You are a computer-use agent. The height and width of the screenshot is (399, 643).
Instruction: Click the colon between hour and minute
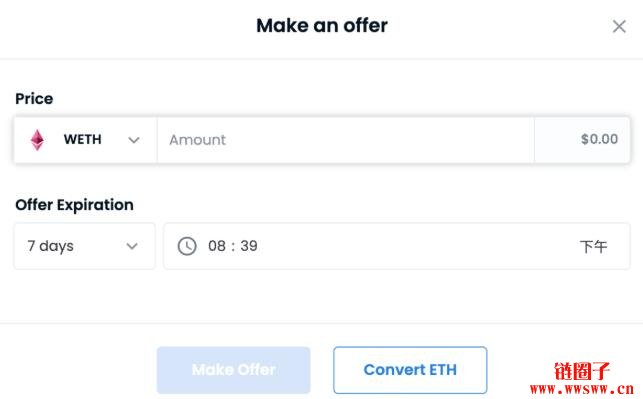tap(233, 246)
